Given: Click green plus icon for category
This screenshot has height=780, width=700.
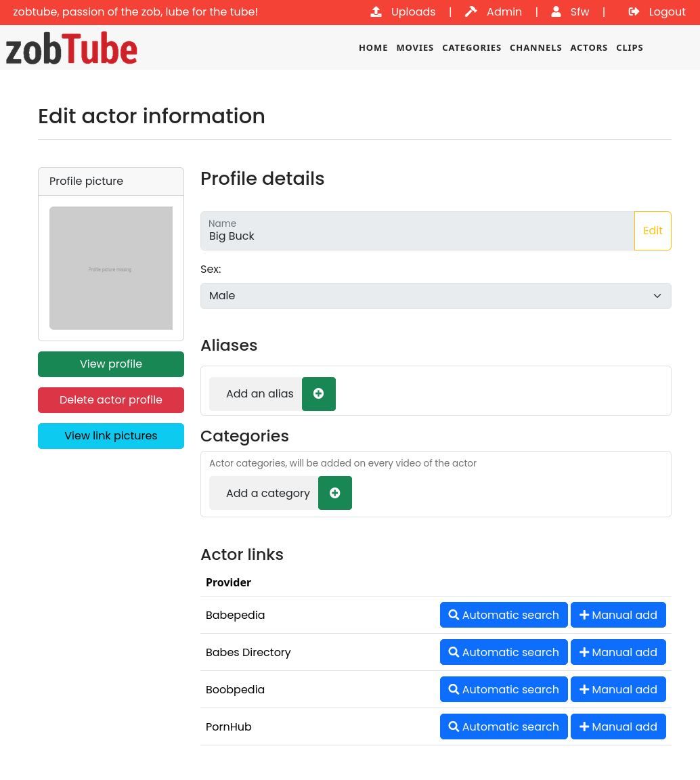Looking at the screenshot, I should tap(335, 493).
